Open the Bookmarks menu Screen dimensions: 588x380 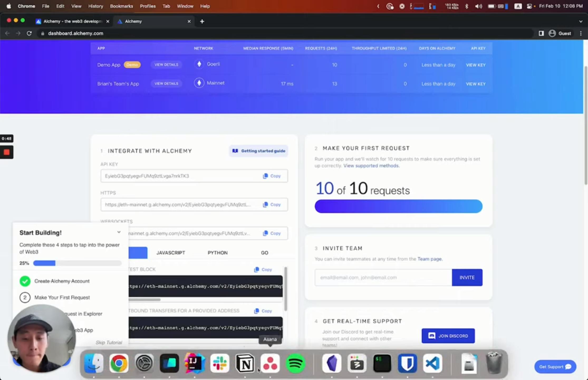(x=121, y=6)
